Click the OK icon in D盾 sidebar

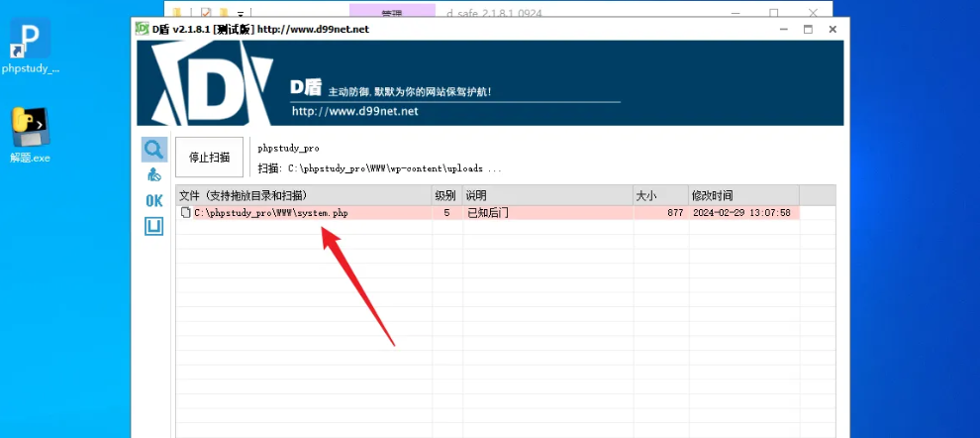pos(153,201)
